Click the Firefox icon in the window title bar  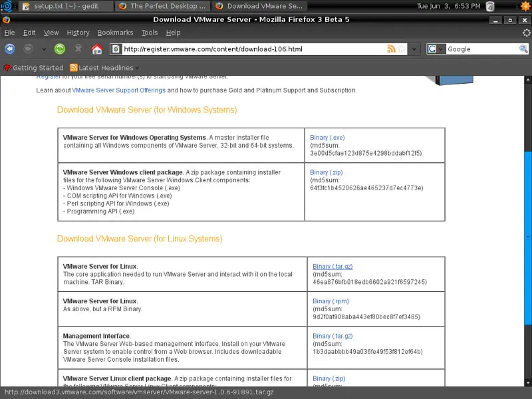point(6,20)
